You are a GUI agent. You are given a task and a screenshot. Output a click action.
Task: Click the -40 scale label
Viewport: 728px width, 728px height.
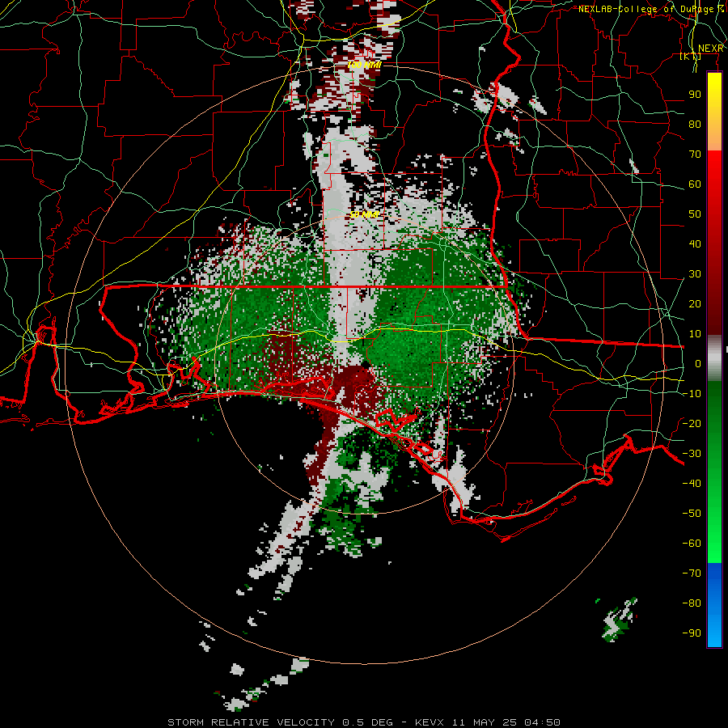tap(692, 484)
